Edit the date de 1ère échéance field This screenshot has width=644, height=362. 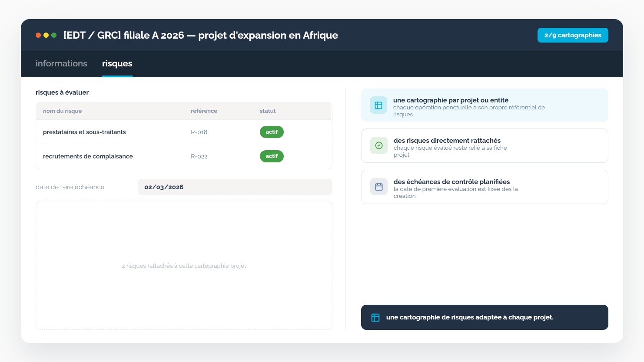(x=235, y=187)
